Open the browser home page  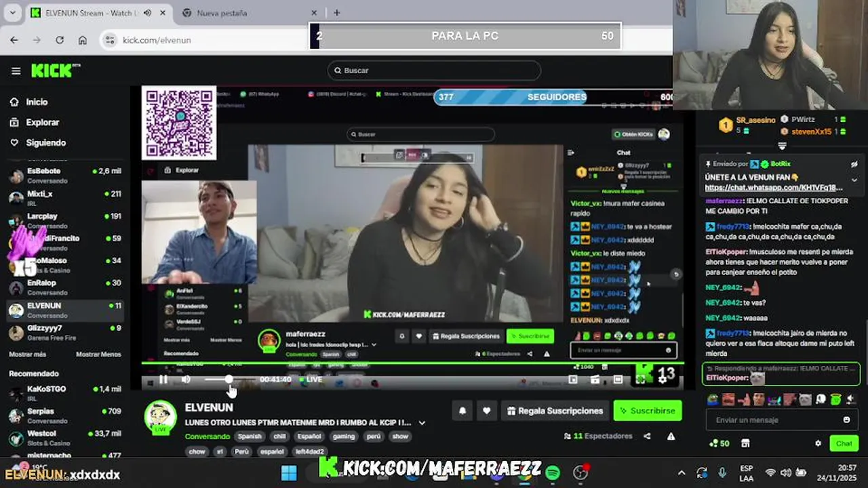(x=82, y=40)
